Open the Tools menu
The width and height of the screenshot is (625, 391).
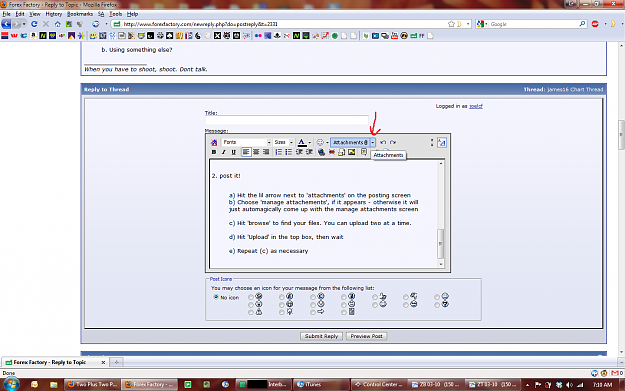[116, 14]
